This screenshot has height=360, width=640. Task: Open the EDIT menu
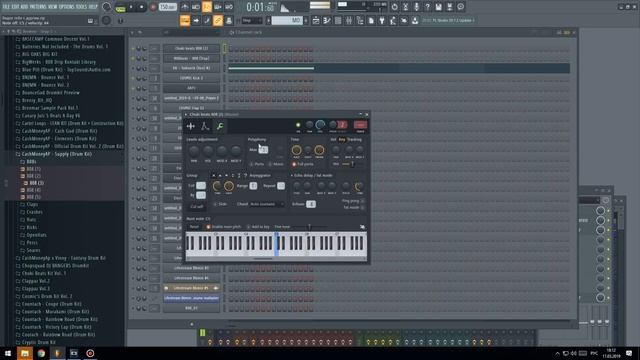[x=16, y=7]
